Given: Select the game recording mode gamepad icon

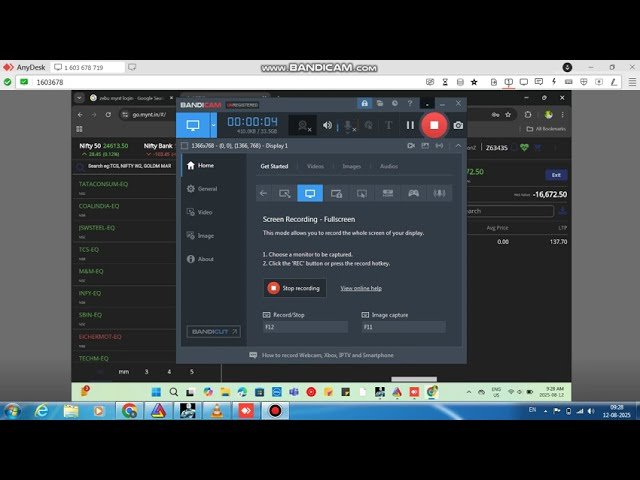Looking at the screenshot, I should coord(413,193).
